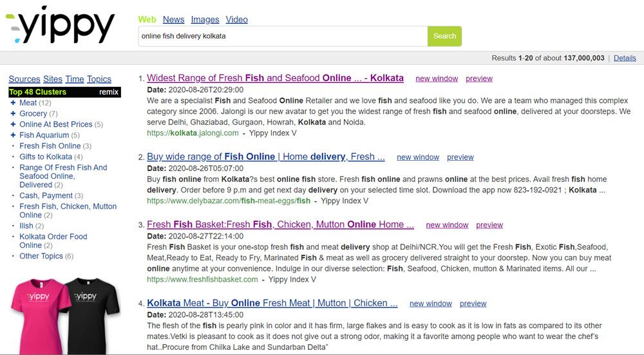This screenshot has width=644, height=355.
Task: Expand the Fish Aquarium cluster
Action: coord(13,135)
